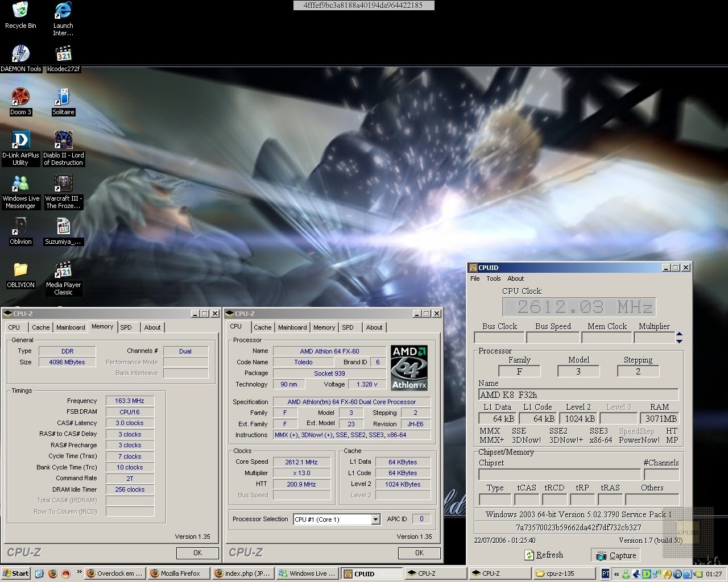Select the Warcraft III Frozen Throne icon

[x=63, y=192]
